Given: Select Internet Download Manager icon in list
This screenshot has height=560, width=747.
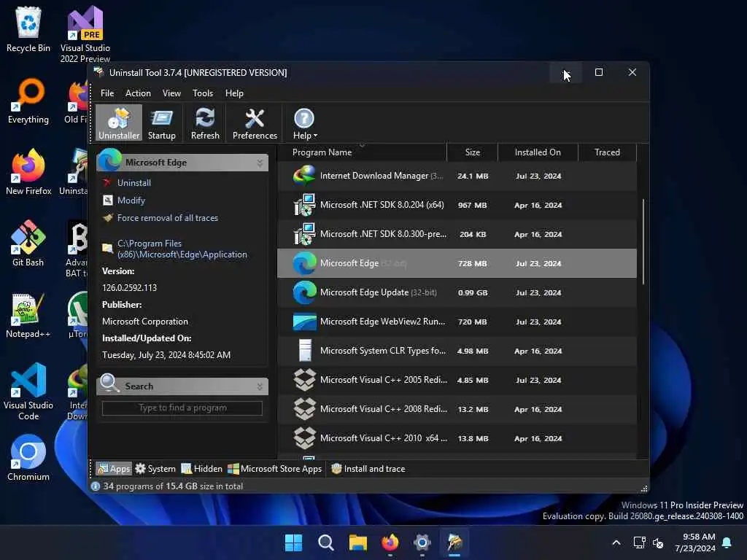Looking at the screenshot, I should click(304, 176).
